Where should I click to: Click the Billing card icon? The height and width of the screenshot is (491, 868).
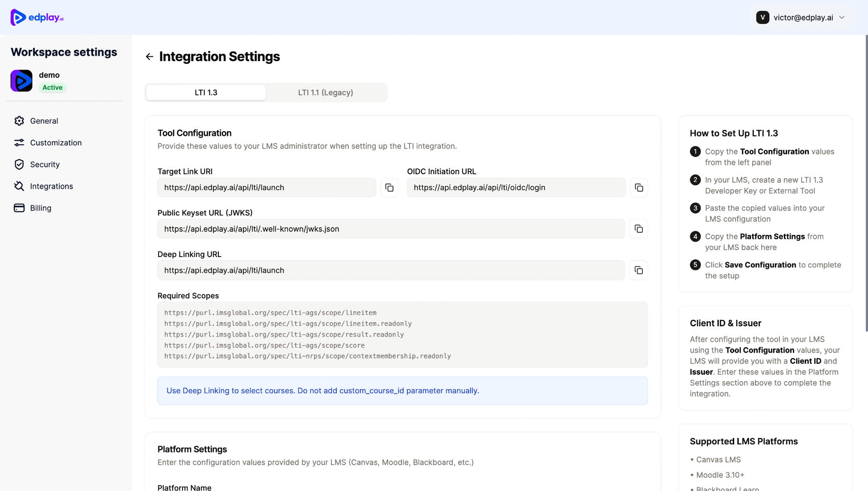tap(19, 208)
